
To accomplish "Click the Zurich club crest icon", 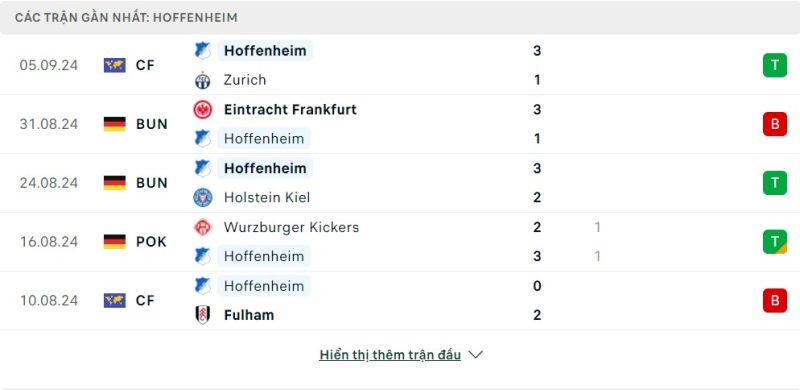I will coord(203,80).
